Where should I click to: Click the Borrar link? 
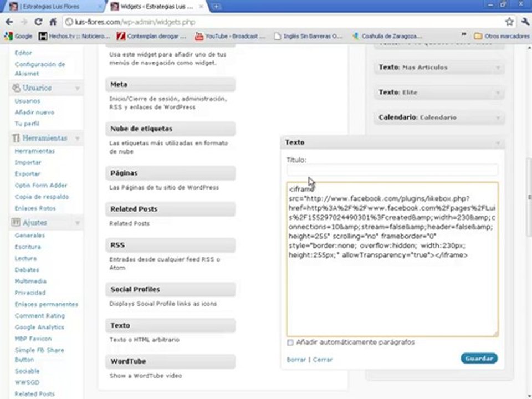pyautogui.click(x=296, y=360)
